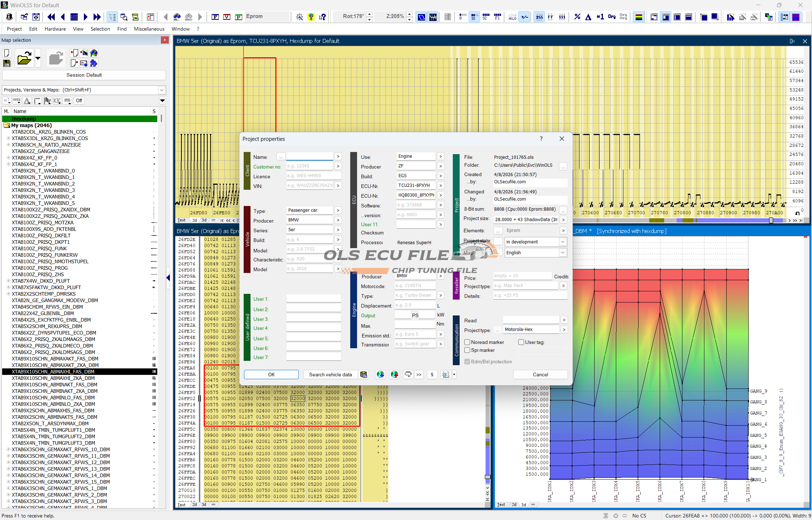Click the open folder icon in Map selection
The image size is (812, 520).
[x=24, y=58]
